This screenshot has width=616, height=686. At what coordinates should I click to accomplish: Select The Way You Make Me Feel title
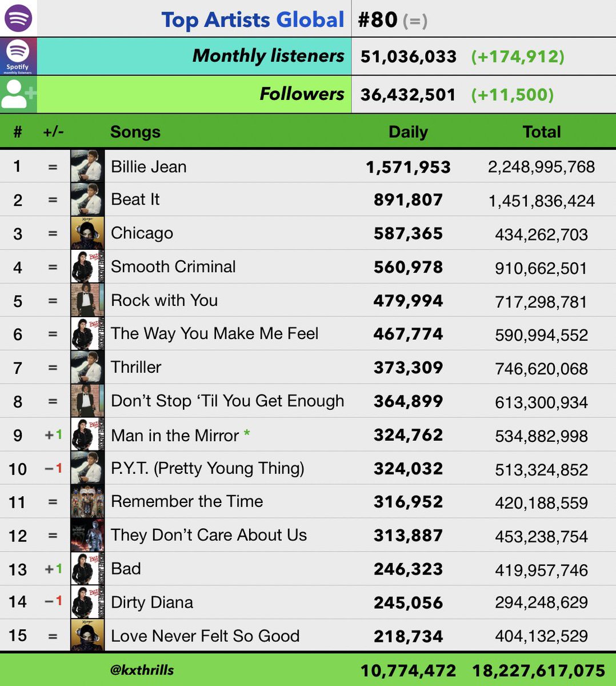[x=215, y=333]
